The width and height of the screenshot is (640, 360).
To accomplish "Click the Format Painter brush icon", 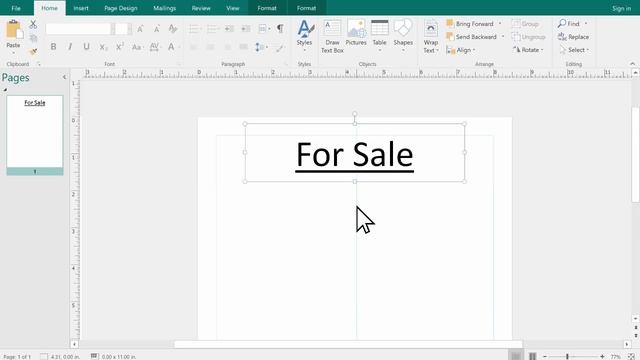I will tap(33, 52).
